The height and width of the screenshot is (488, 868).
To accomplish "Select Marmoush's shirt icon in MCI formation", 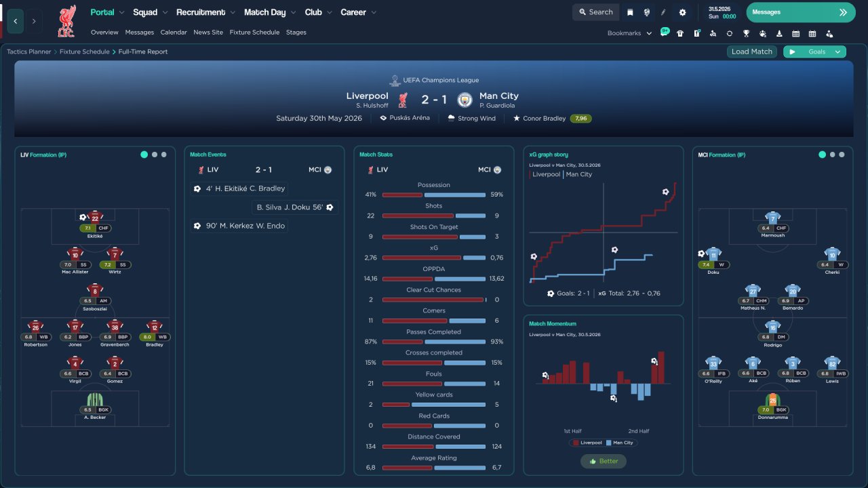I will tap(772, 218).
